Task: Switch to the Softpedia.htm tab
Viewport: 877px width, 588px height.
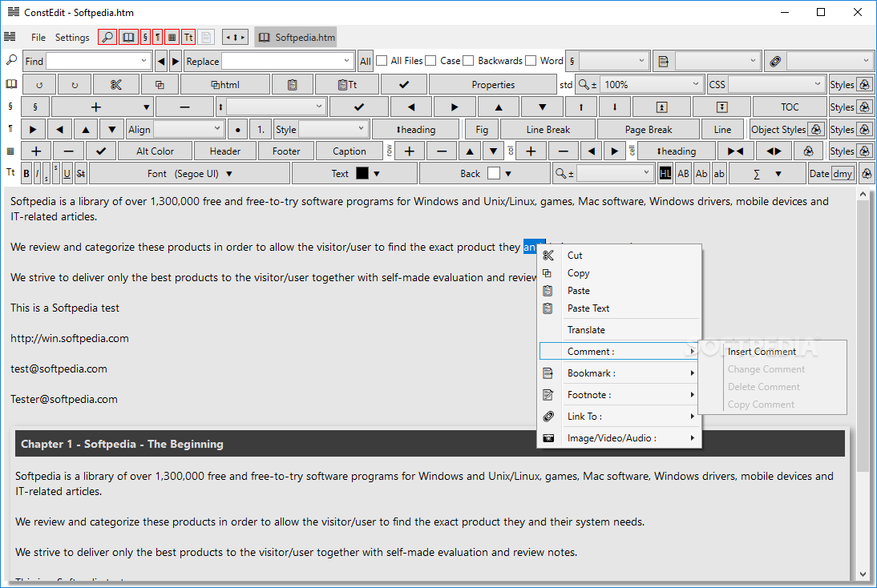Action: (x=296, y=38)
